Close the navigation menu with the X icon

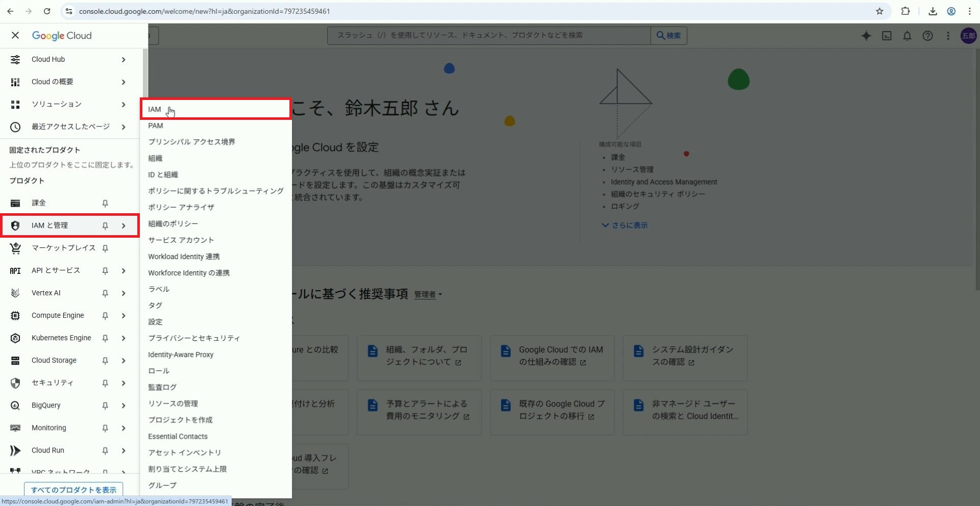(x=15, y=35)
